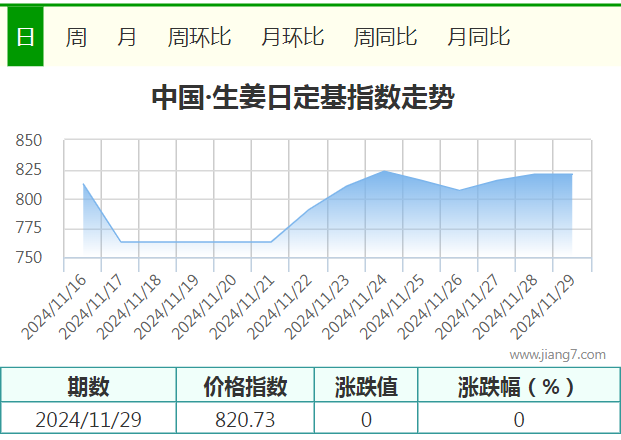Click x-axis date label 2024/11/25
621x440 pixels.
pos(392,307)
